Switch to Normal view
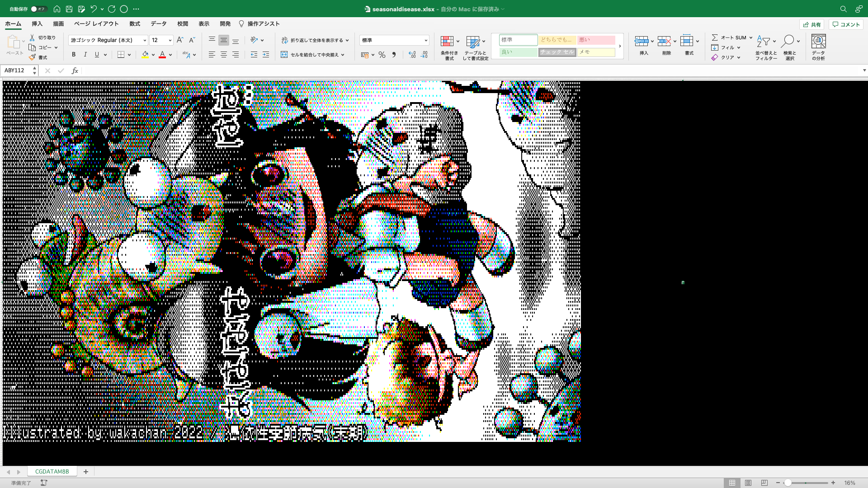The height and width of the screenshot is (488, 868). [732, 483]
